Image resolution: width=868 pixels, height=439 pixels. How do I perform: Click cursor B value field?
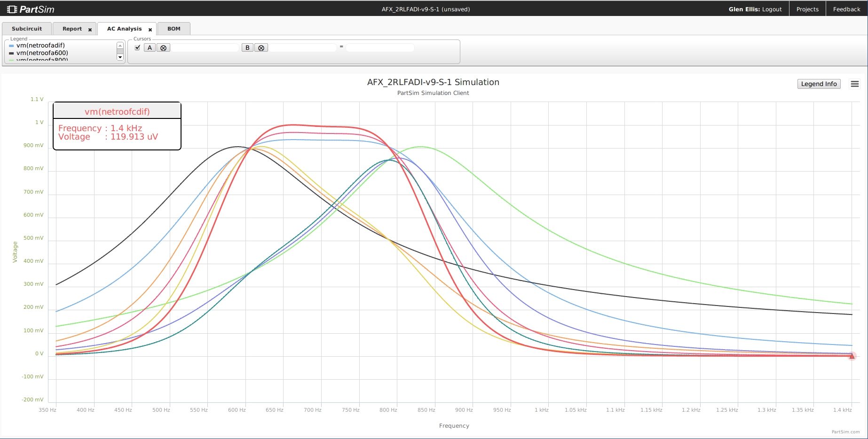(x=303, y=47)
